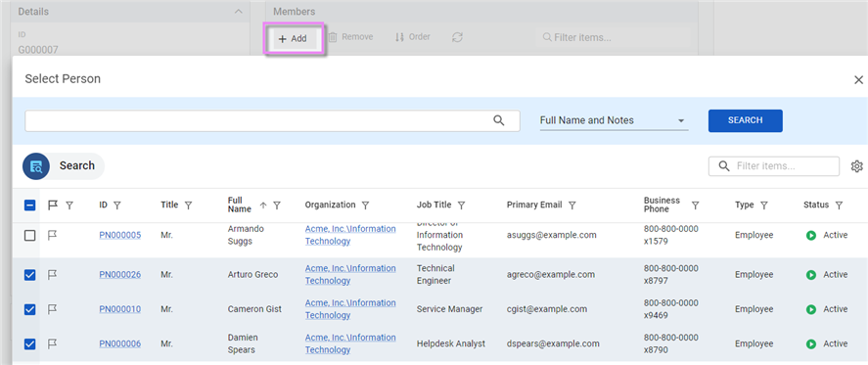Image resolution: width=868 pixels, height=365 pixels.
Task: Open filter for Type column
Action: click(x=764, y=205)
